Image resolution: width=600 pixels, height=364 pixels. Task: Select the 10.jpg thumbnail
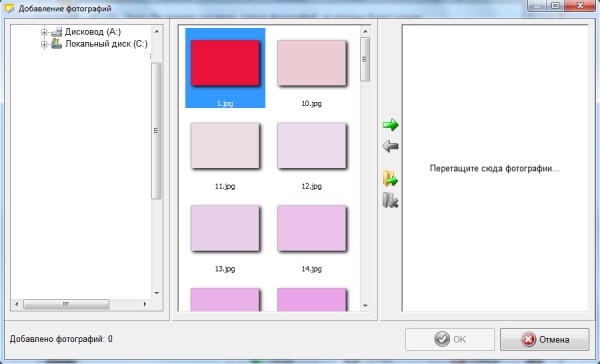point(312,63)
